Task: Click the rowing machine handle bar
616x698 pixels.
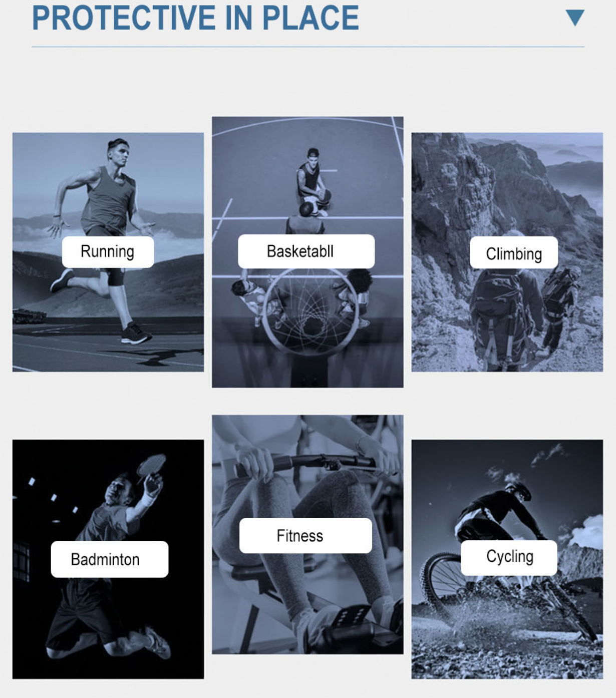Action: pos(305,463)
